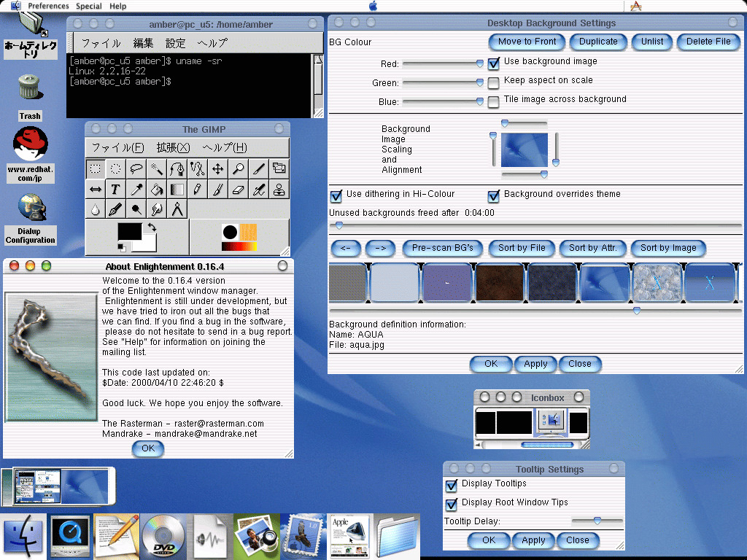Pick the Smudge finger tool

click(157, 209)
